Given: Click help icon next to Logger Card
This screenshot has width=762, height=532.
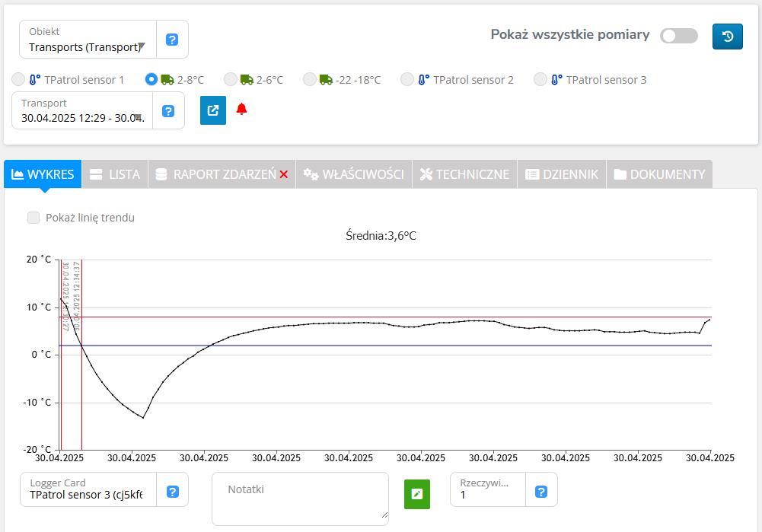Looking at the screenshot, I should (172, 492).
